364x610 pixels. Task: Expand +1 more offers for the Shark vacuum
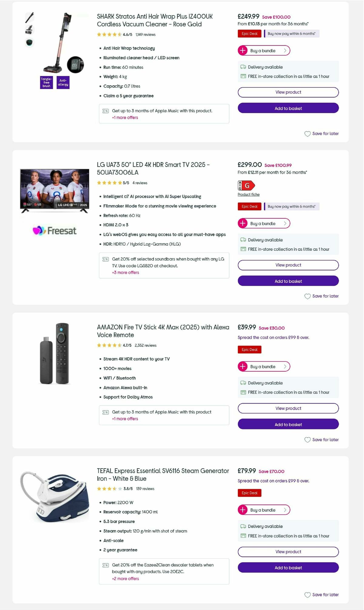[x=125, y=118]
